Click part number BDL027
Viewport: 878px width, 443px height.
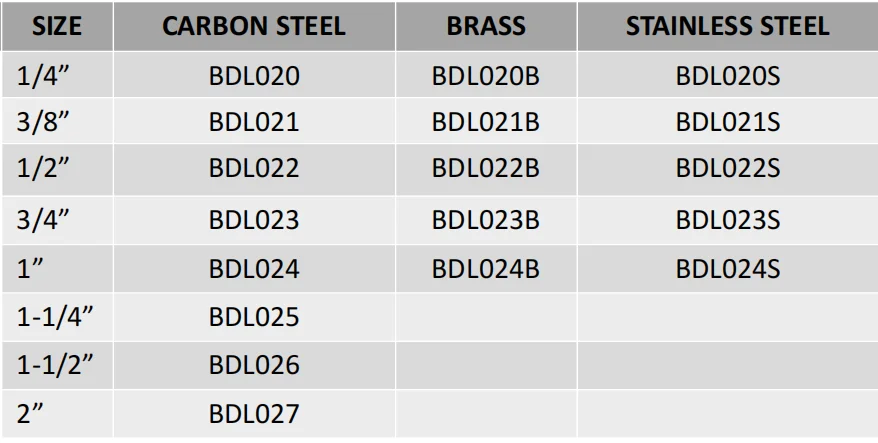254,414
